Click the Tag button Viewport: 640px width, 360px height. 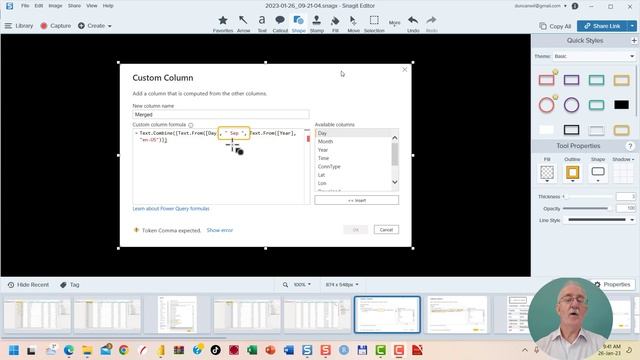tap(70, 284)
